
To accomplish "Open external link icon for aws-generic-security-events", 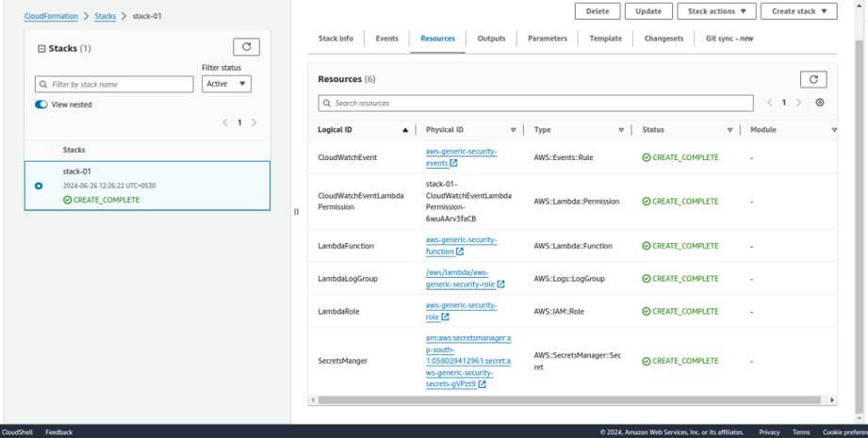I will click(x=453, y=163).
